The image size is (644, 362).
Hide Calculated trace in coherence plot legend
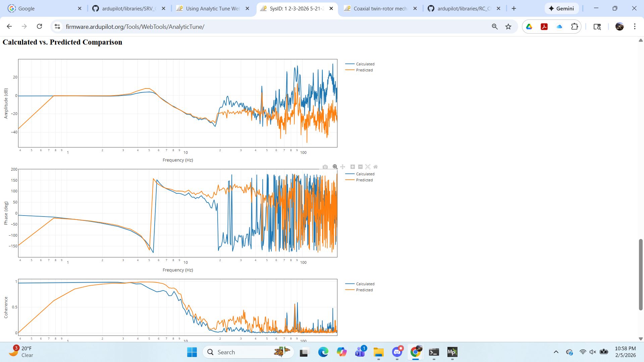point(365,284)
